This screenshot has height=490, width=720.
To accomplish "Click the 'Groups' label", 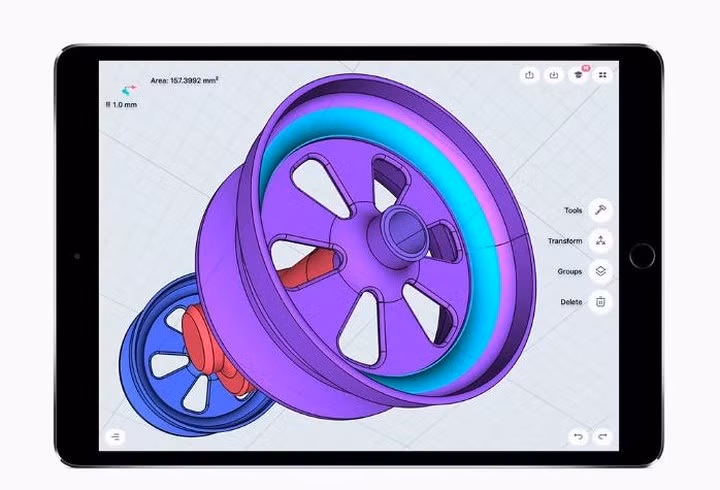I will tap(570, 272).
